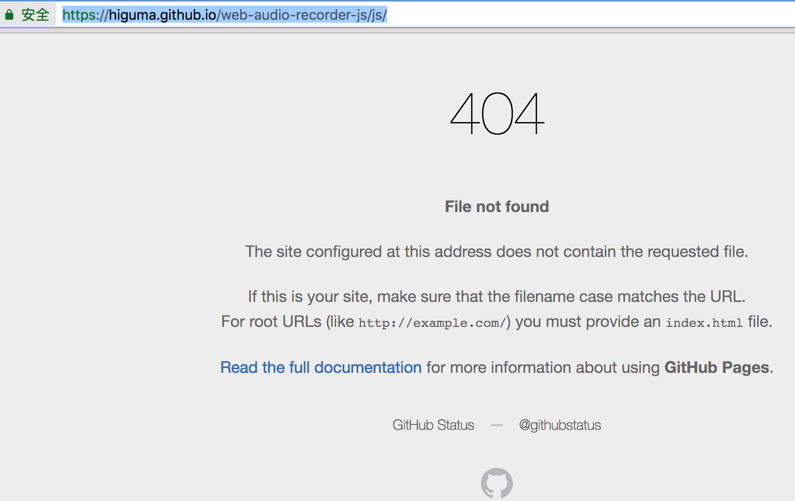Image resolution: width=795 pixels, height=501 pixels.
Task: Click the GitHub Octocat logo
Action: pos(496,483)
